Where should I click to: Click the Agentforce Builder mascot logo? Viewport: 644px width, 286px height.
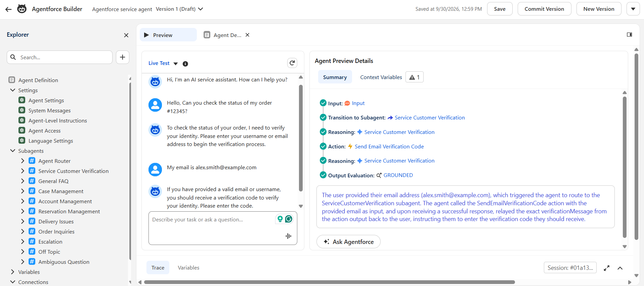[22, 9]
